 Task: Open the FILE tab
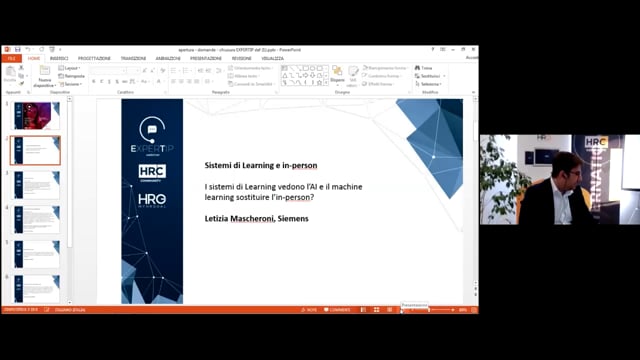tap(11, 59)
